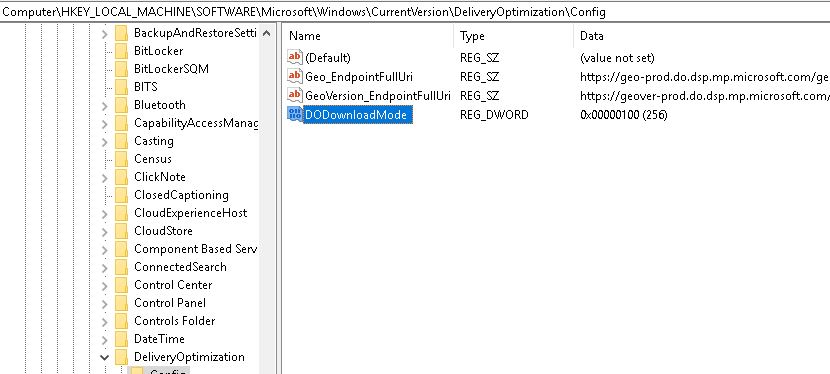Viewport: 830px width, 374px height.
Task: Click the CloudStore folder icon
Action: coord(121,231)
